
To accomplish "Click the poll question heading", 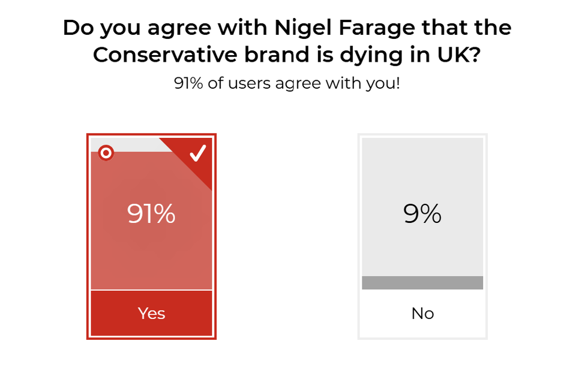I will click(x=287, y=41).
